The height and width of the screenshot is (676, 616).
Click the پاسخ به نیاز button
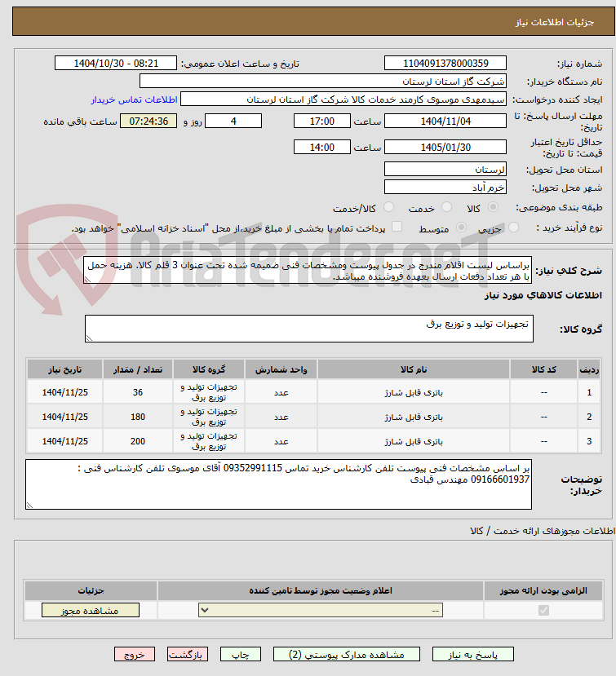472,655
